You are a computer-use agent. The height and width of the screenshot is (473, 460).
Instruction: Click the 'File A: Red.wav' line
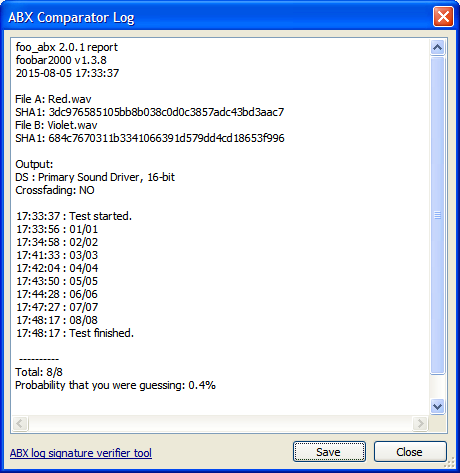pyautogui.click(x=53, y=99)
